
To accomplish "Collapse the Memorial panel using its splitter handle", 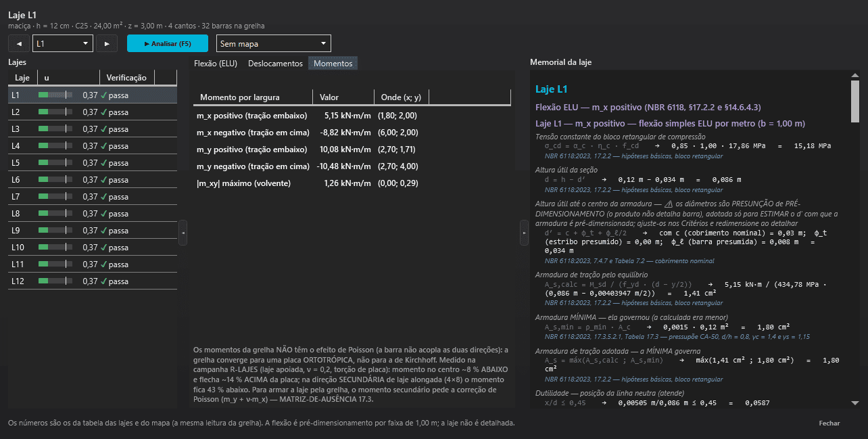I will (x=524, y=233).
